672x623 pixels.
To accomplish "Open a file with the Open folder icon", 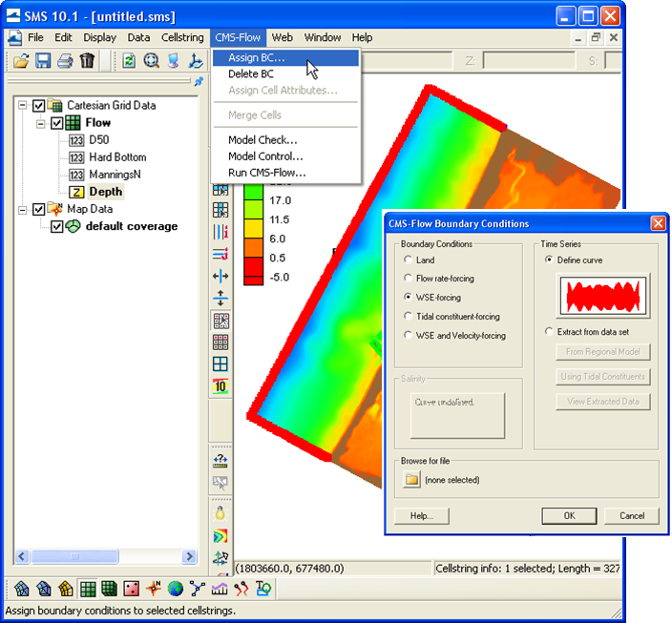I will 21,61.
